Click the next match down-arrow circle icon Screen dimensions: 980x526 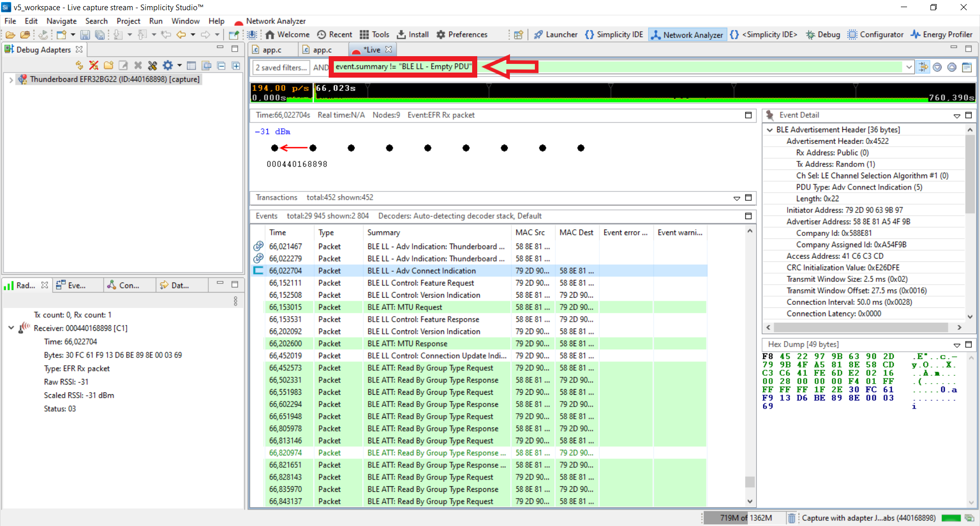pos(937,67)
